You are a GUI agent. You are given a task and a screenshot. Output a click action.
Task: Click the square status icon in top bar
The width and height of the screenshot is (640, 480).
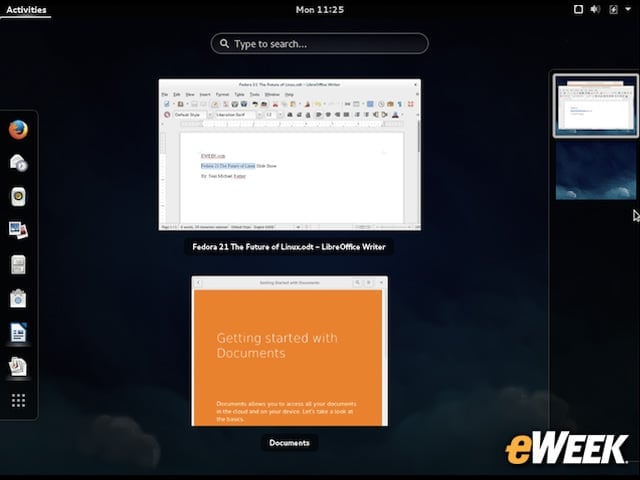click(x=578, y=9)
